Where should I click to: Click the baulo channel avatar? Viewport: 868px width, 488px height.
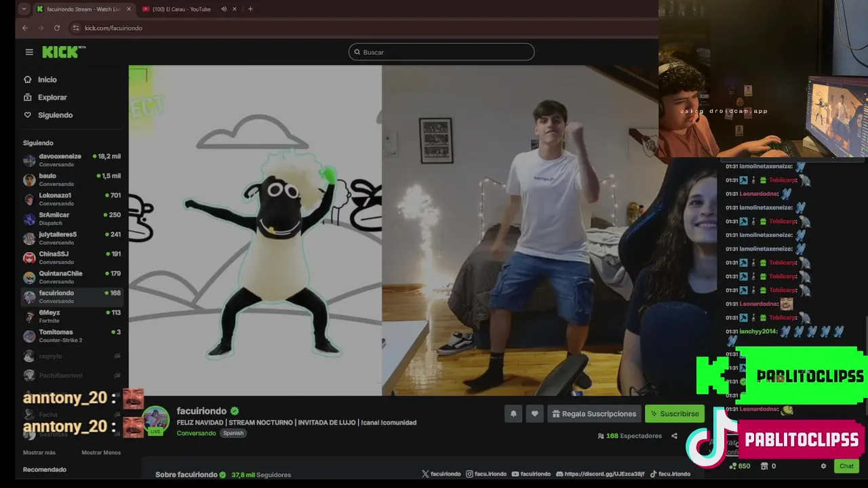[29, 180]
